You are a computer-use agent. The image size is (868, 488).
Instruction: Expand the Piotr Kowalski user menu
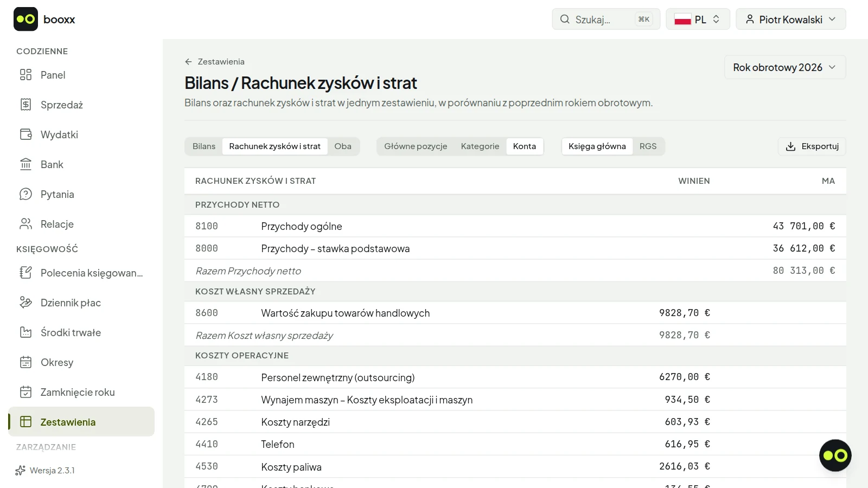coord(791,20)
